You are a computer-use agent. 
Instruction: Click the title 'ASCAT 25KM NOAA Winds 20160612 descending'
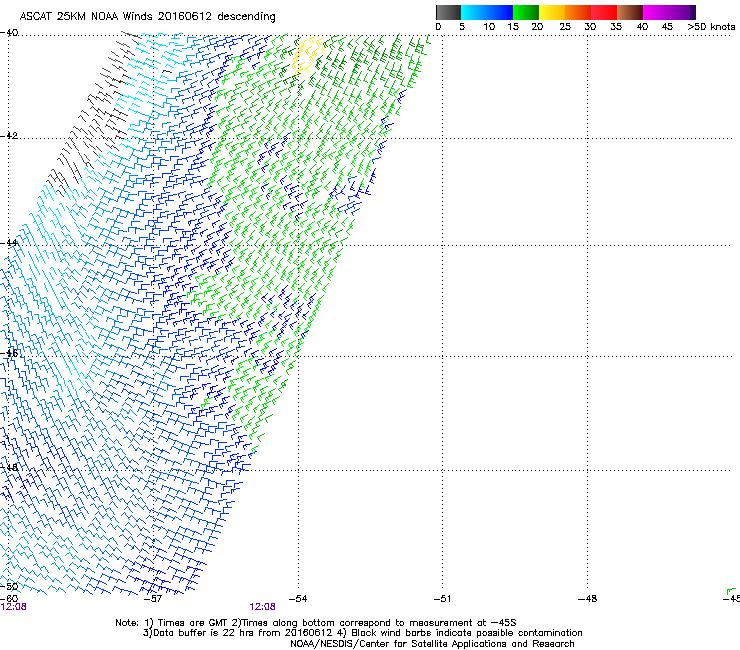tap(147, 17)
